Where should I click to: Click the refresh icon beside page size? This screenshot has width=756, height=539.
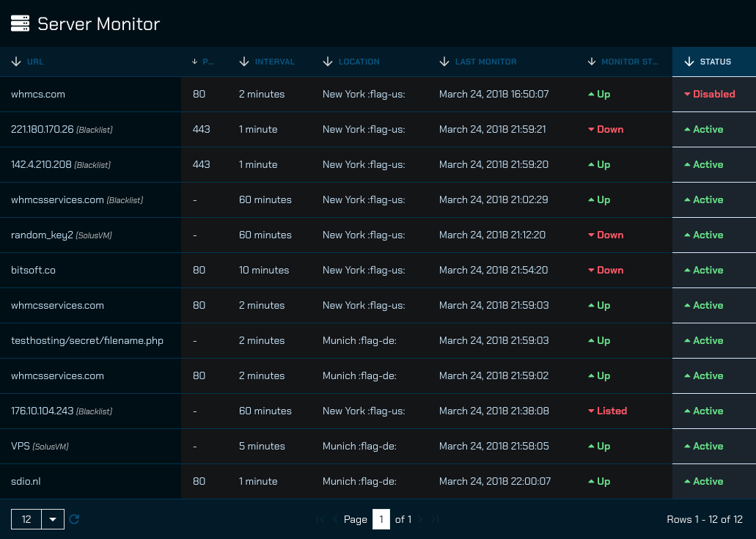pos(74,519)
